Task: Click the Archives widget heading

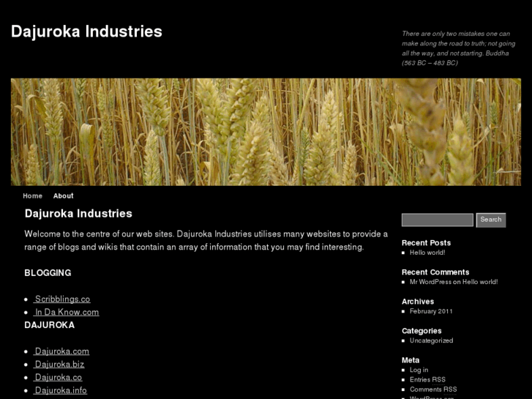Action: click(418, 302)
